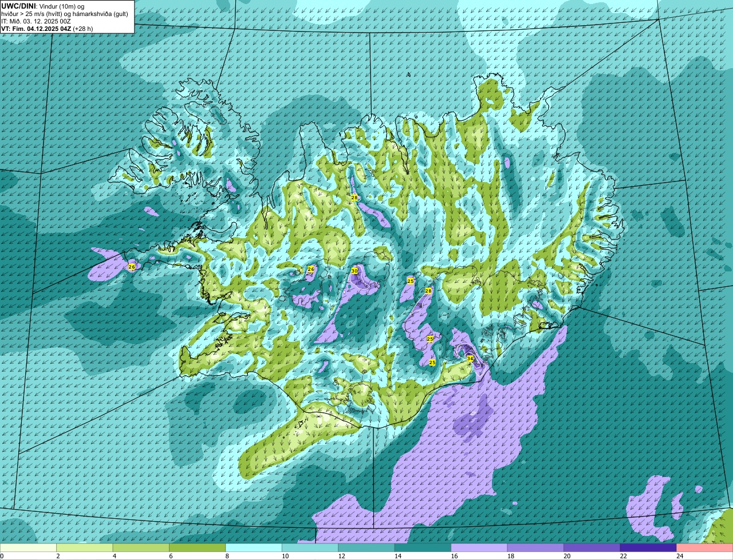Click the legend tick label '8'
The image size is (733, 560).
click(227, 556)
